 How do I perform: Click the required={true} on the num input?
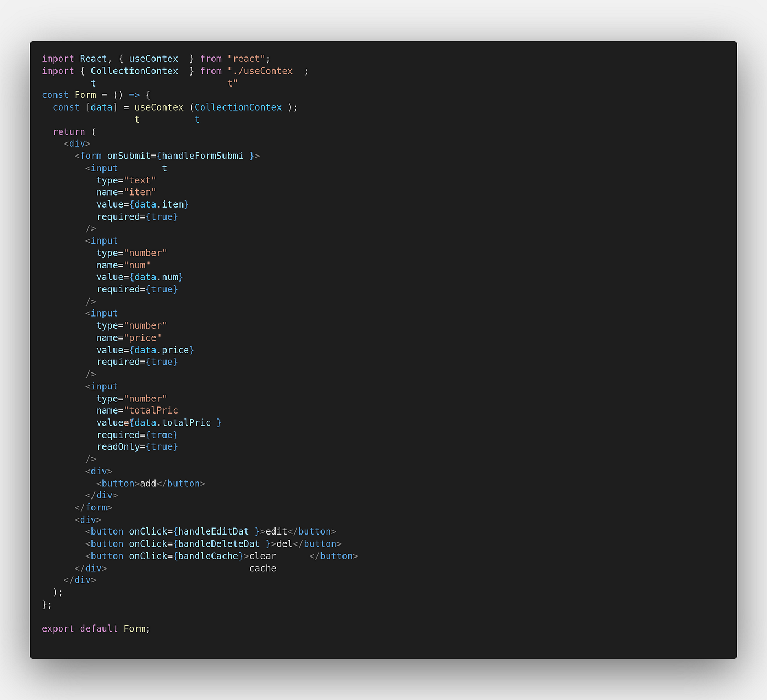coord(137,289)
